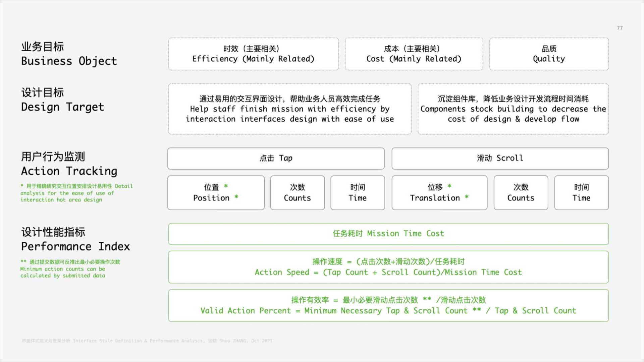The image size is (644, 362).
Task: Click the Action Speed formula box
Action: pos(388,267)
